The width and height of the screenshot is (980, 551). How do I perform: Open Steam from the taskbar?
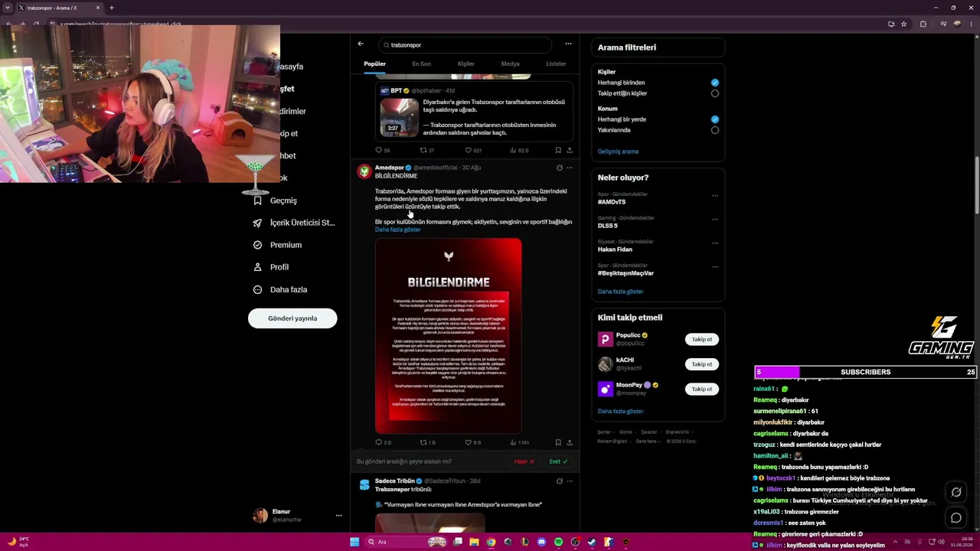click(592, 542)
